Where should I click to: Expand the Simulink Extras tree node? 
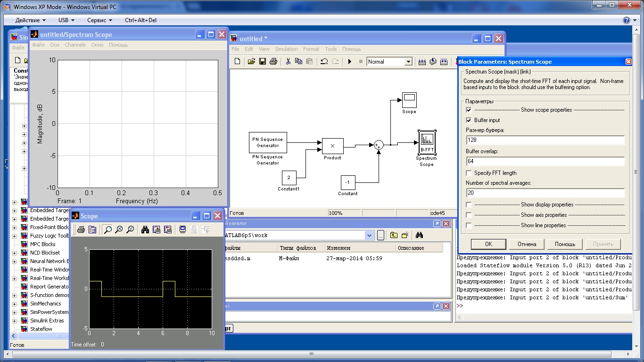(14, 321)
